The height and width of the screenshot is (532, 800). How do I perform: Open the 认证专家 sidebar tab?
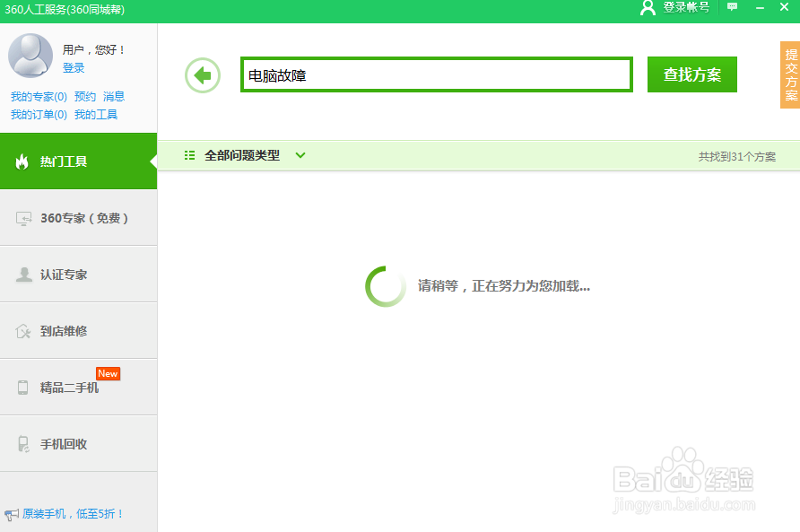[79, 275]
